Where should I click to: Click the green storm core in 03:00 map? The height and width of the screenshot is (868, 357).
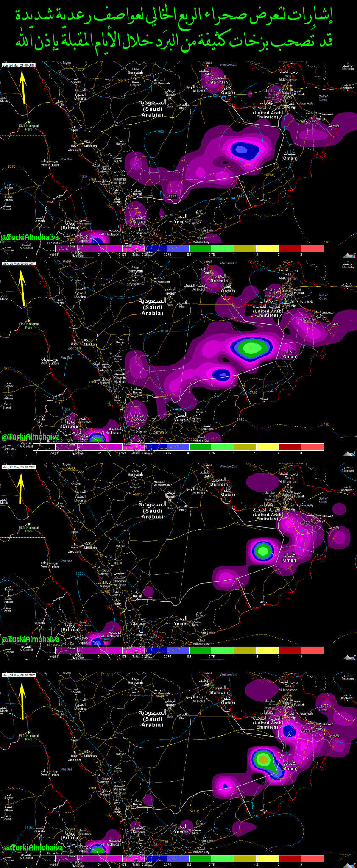click(262, 551)
